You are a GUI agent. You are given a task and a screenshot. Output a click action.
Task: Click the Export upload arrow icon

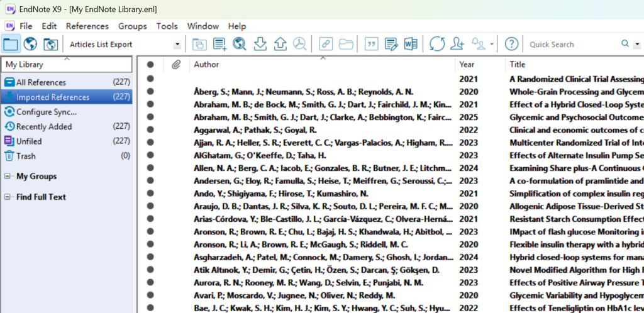[x=280, y=44]
